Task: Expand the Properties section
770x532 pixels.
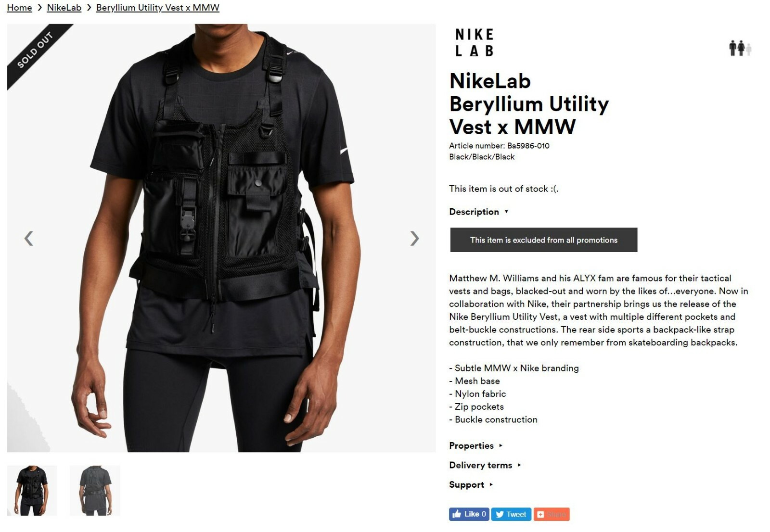Action: click(475, 445)
